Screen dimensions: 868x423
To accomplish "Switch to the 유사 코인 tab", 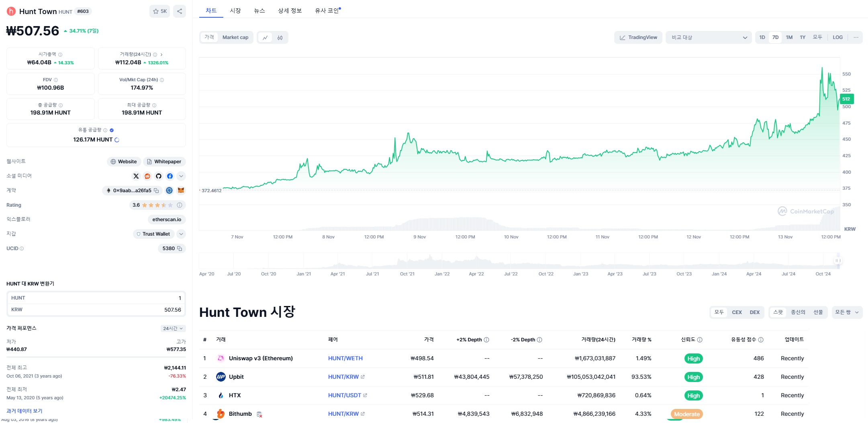I will click(327, 10).
